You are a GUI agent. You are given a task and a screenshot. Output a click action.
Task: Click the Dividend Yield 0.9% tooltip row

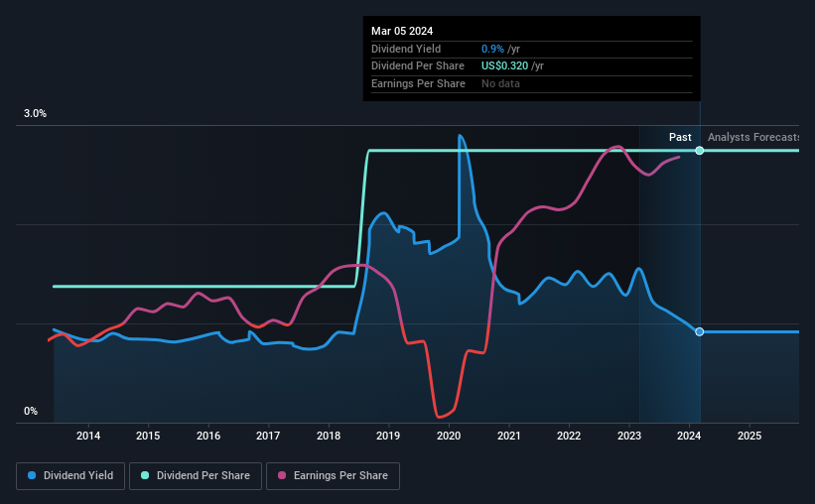coord(532,49)
